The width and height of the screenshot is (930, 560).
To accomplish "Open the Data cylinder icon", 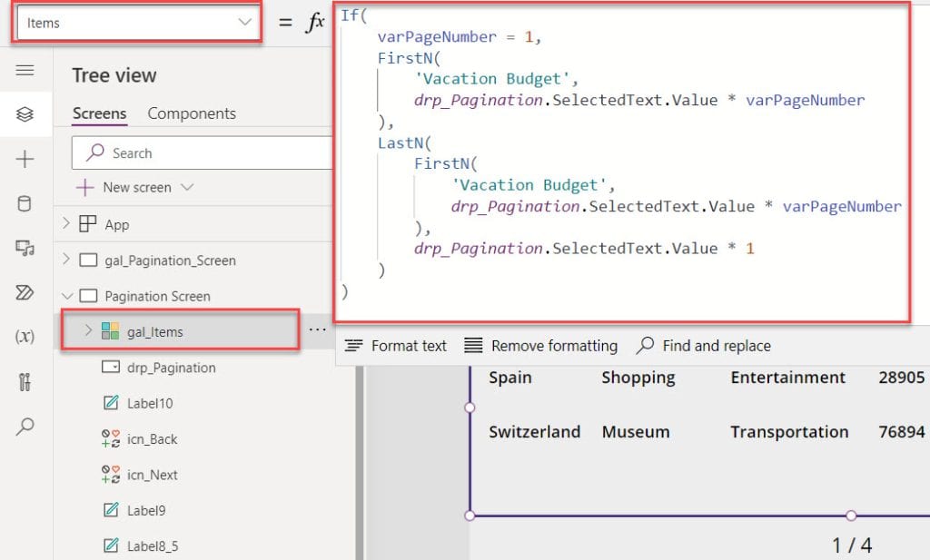I will coord(25,204).
